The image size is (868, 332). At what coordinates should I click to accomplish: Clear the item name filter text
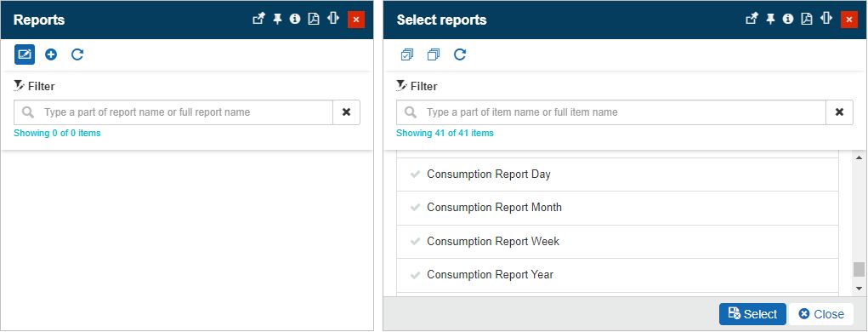pyautogui.click(x=840, y=112)
